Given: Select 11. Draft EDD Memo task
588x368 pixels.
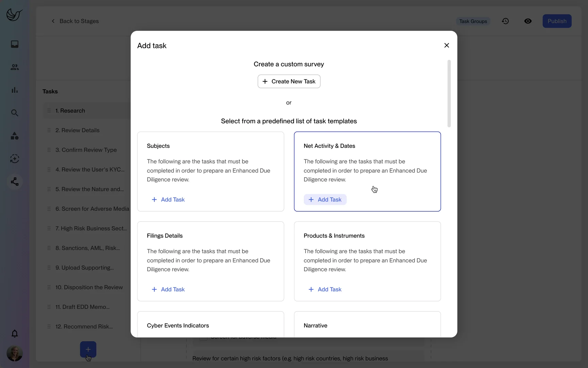Looking at the screenshot, I should pyautogui.click(x=87, y=307).
